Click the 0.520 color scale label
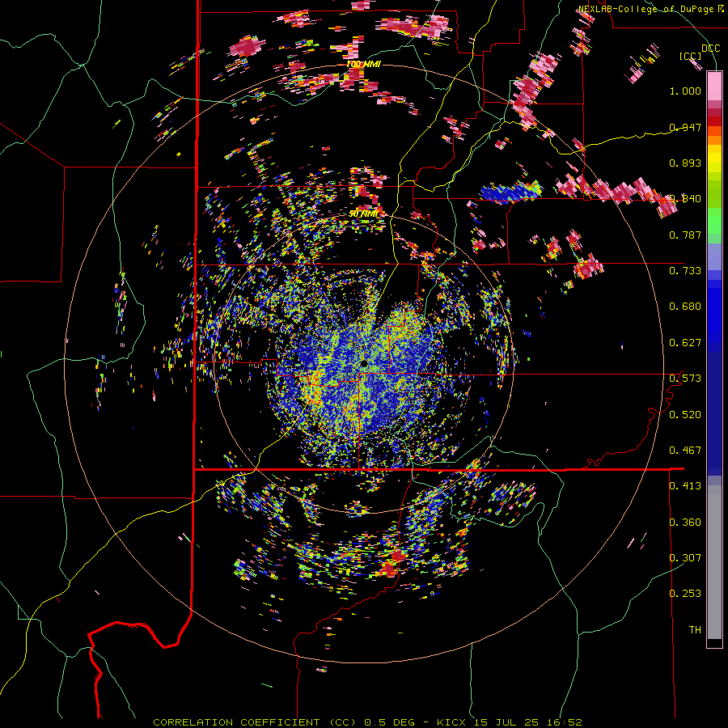Image resolution: width=728 pixels, height=728 pixels. [x=685, y=415]
